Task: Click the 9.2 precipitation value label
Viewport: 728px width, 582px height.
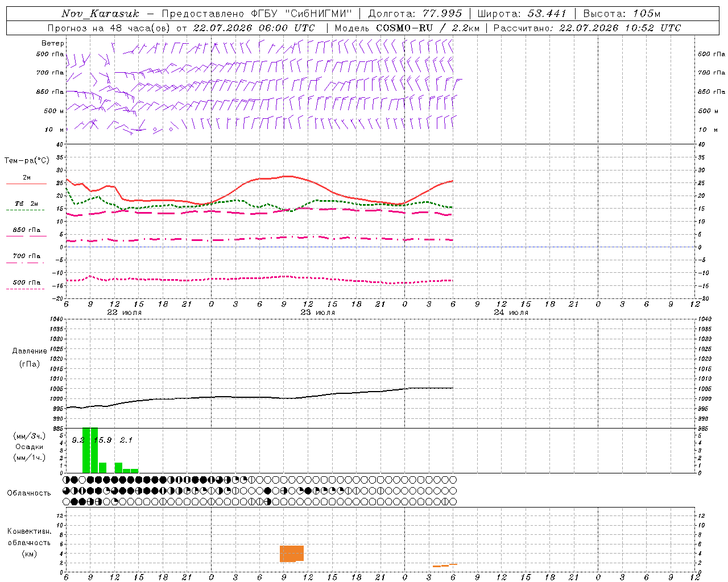Action: 78,440
